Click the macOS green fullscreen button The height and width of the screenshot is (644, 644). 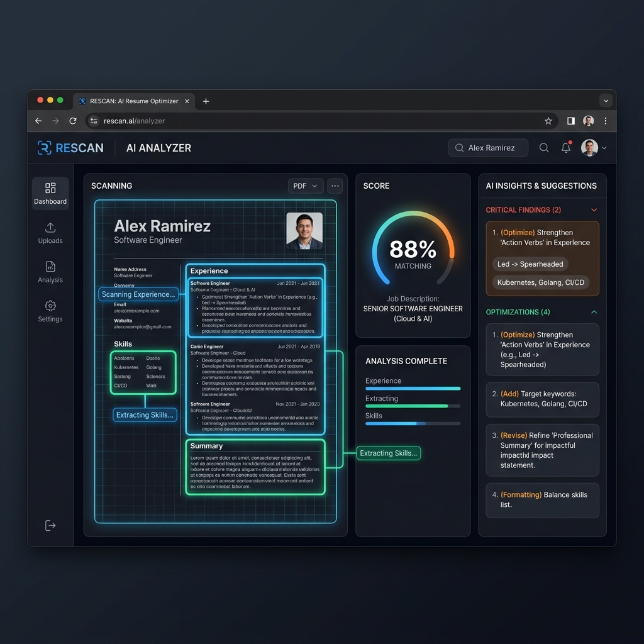click(60, 100)
